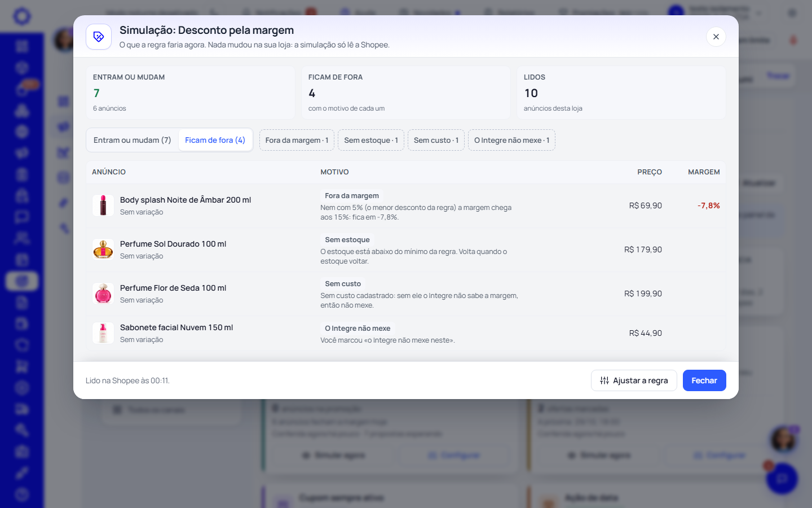Viewport: 812px width, 508px height.
Task: Click the sliders icon on Ajustar a regra
Action: coord(604,380)
